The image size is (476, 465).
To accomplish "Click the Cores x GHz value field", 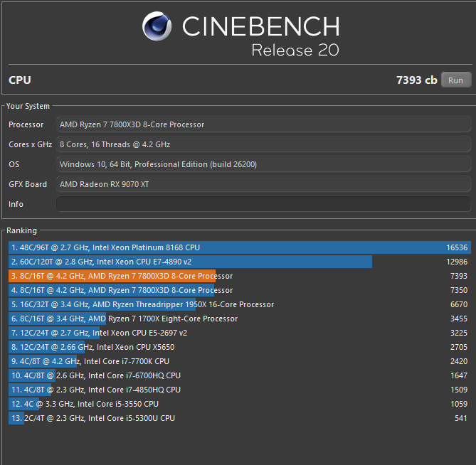I will pyautogui.click(x=263, y=144).
